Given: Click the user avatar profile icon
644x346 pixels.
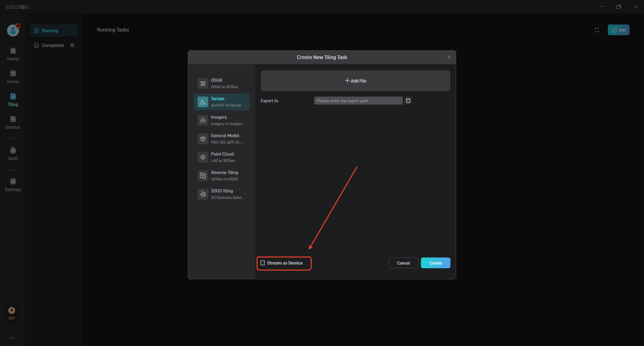Looking at the screenshot, I should (13, 31).
